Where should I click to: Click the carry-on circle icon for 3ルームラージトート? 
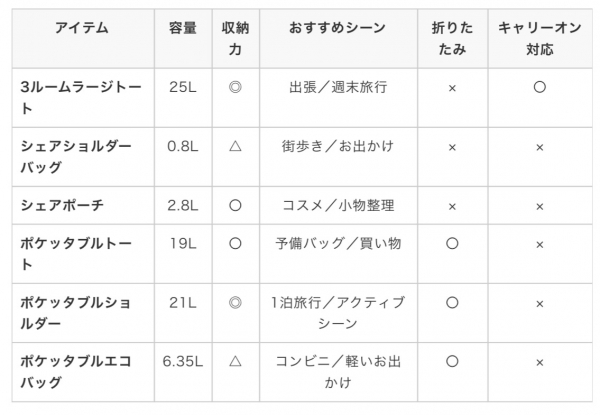tap(540, 87)
